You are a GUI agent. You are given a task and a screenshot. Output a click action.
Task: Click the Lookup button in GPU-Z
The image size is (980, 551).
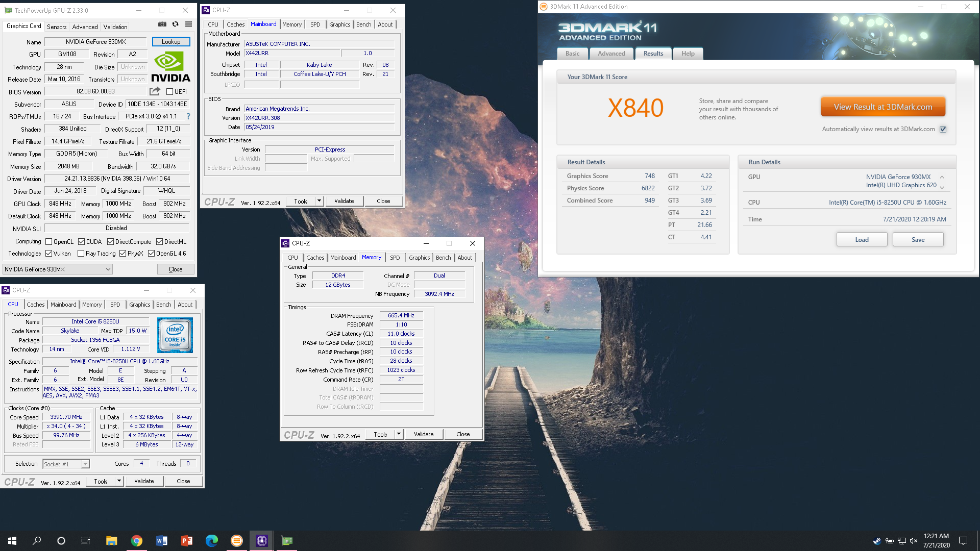click(171, 42)
